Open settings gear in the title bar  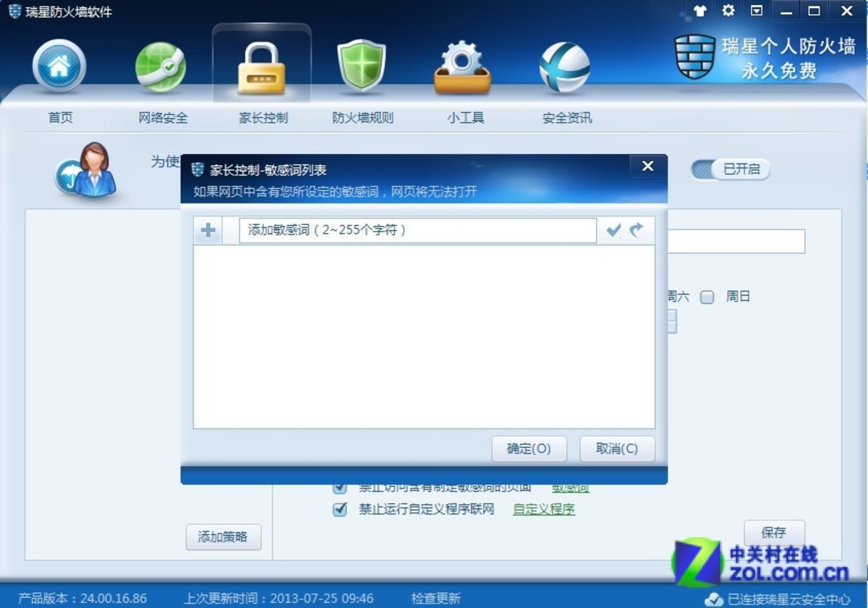coord(728,10)
